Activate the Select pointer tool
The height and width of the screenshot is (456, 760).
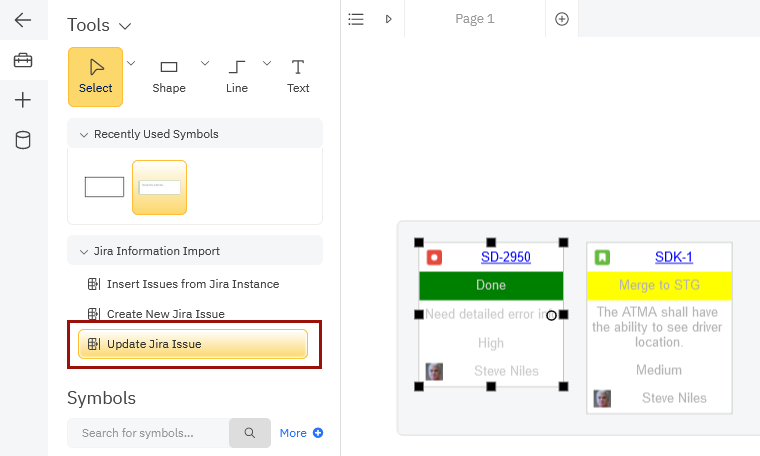(96, 76)
